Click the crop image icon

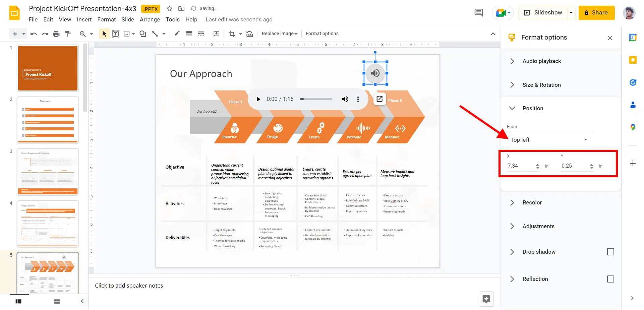click(x=231, y=34)
